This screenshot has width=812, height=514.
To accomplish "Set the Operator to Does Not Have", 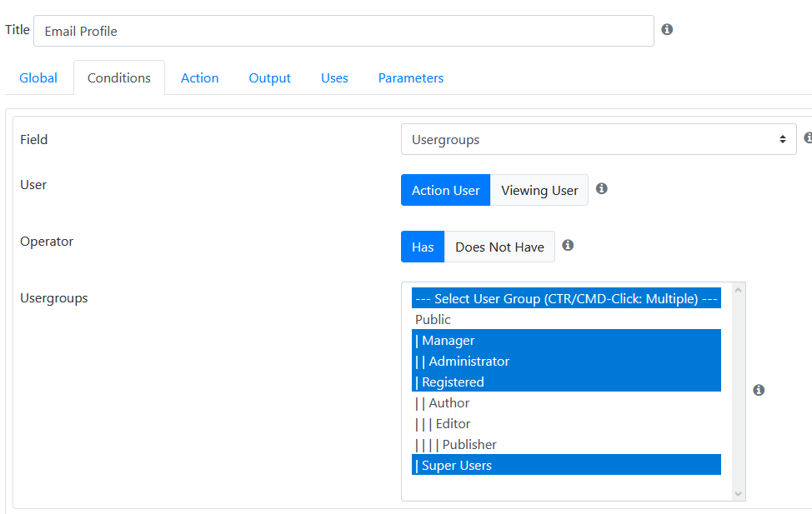I will point(499,247).
